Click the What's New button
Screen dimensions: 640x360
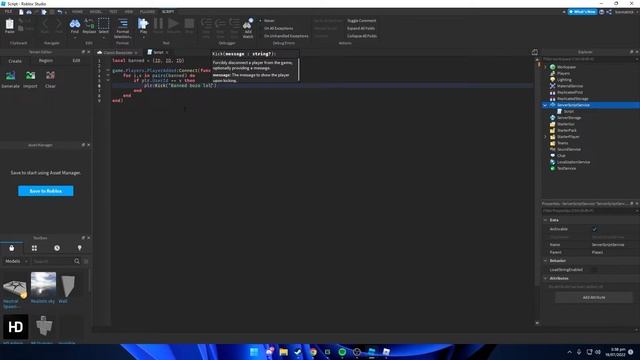582,12
